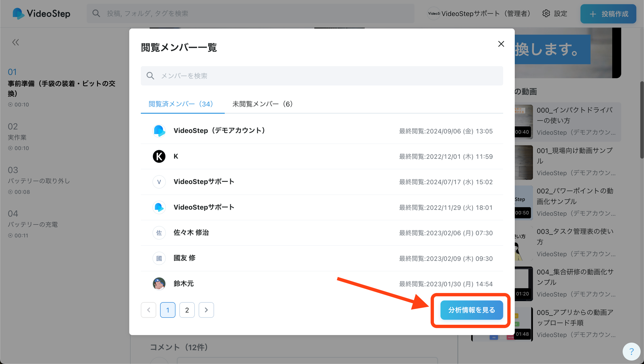Viewport: 644px width, 364px height.
Task: Click VideoStep デモアカウント avatar icon
Action: coord(159,131)
